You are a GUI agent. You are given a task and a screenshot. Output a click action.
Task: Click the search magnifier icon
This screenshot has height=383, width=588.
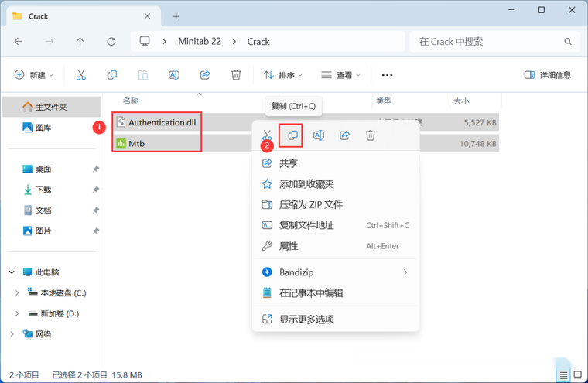click(x=568, y=41)
